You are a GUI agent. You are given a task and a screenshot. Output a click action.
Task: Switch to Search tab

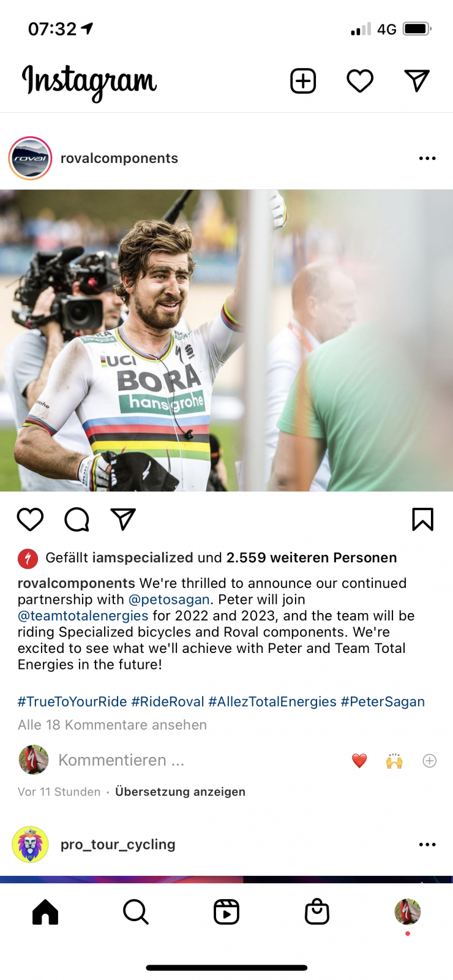pos(136,912)
